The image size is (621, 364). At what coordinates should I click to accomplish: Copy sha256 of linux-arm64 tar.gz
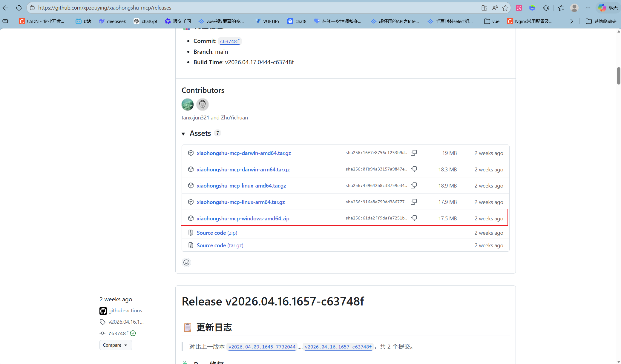[x=414, y=202]
